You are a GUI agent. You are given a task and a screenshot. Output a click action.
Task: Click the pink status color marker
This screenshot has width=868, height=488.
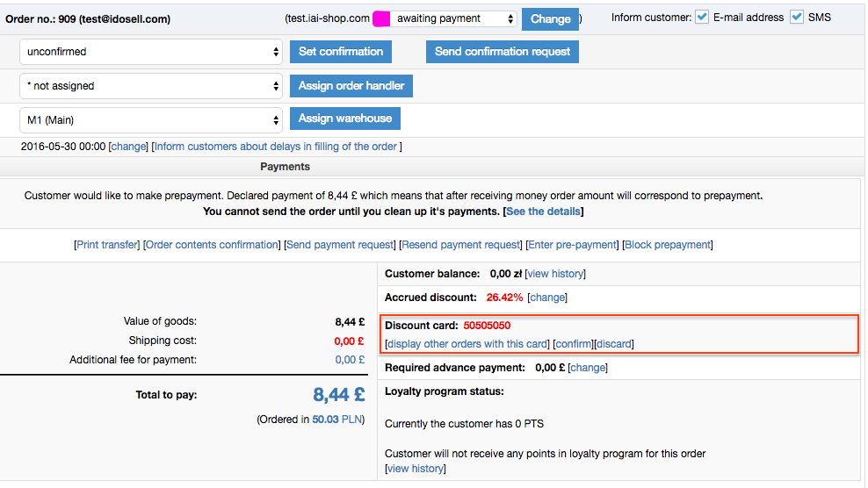coord(380,18)
